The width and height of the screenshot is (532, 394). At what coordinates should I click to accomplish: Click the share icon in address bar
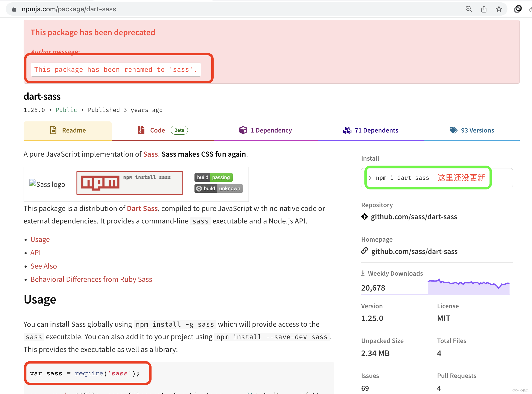[x=484, y=9]
